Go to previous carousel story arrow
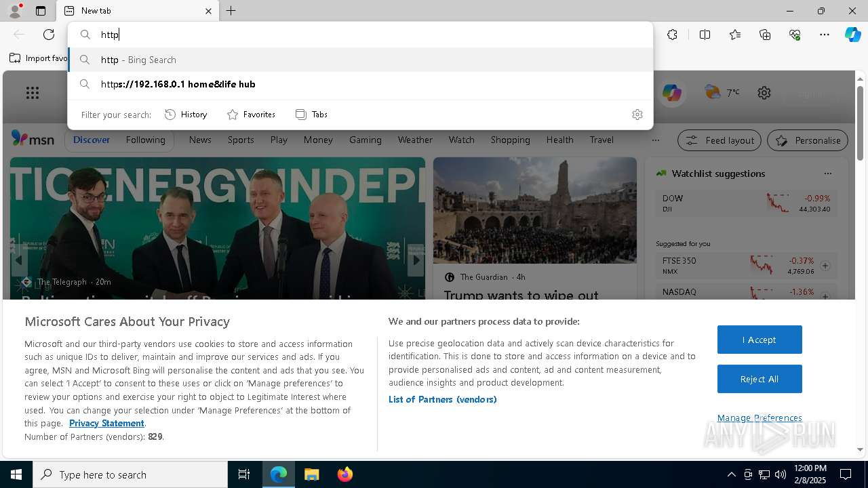 click(x=19, y=260)
